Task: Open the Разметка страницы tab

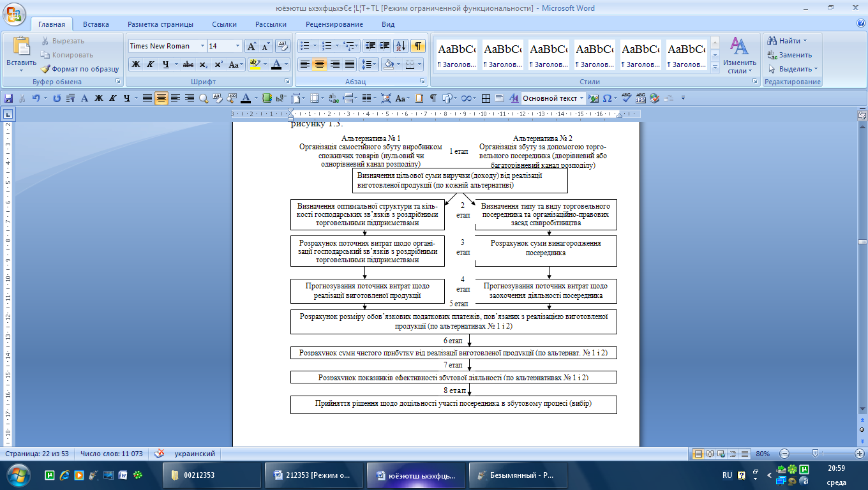Action: [160, 24]
